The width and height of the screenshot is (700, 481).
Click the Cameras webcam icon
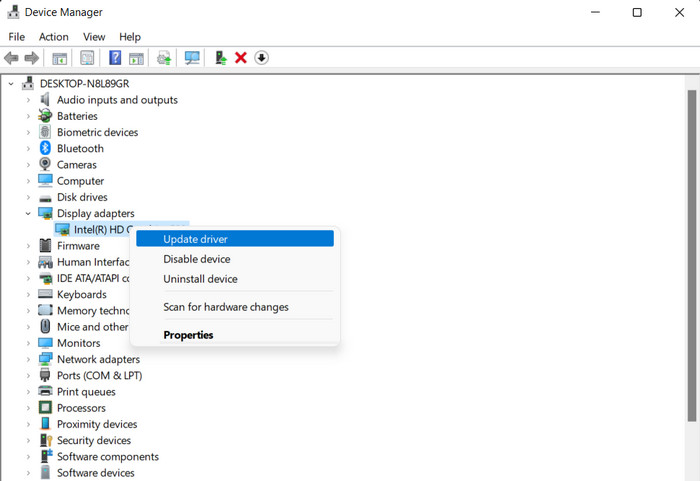pos(45,164)
